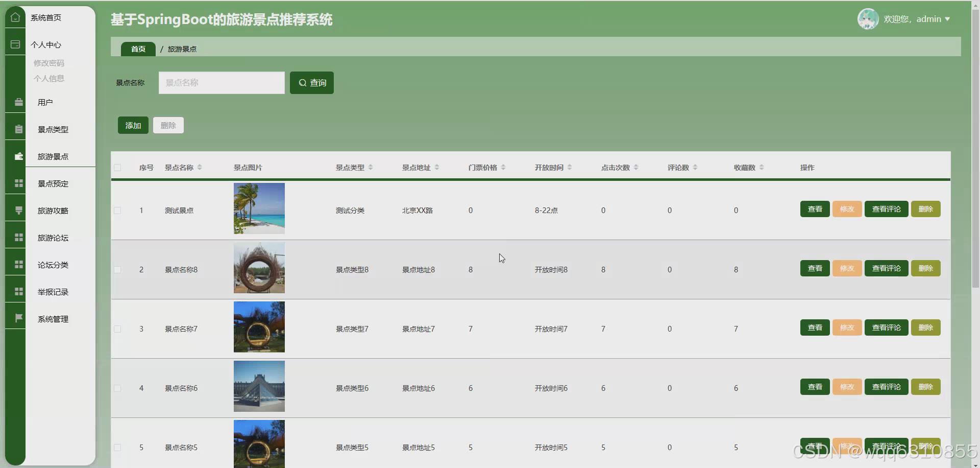980x468 pixels.
Task: Open the 旅游论坛 menu item
Action: point(53,237)
